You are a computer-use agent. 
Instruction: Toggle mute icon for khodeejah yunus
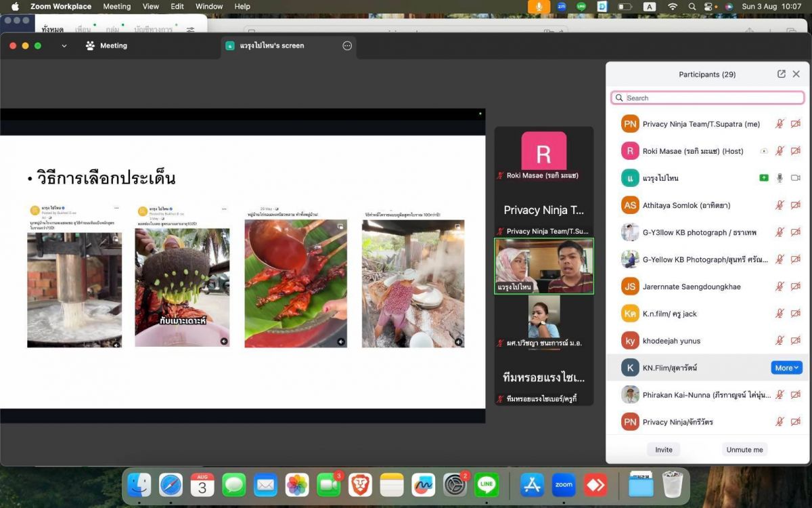click(780, 341)
